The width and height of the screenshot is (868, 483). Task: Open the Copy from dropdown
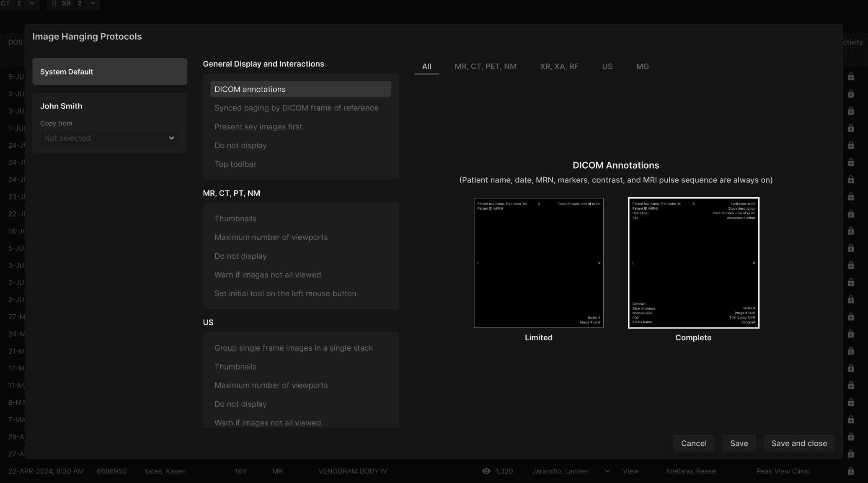pos(110,138)
